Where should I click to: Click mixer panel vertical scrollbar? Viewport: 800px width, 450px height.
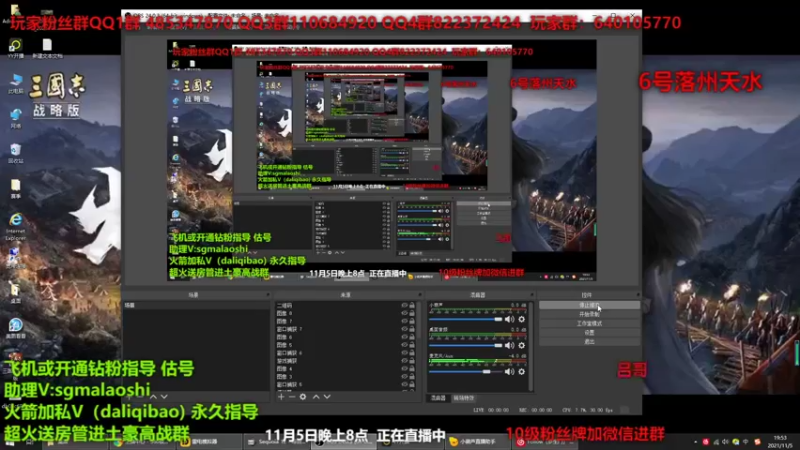coord(531,346)
